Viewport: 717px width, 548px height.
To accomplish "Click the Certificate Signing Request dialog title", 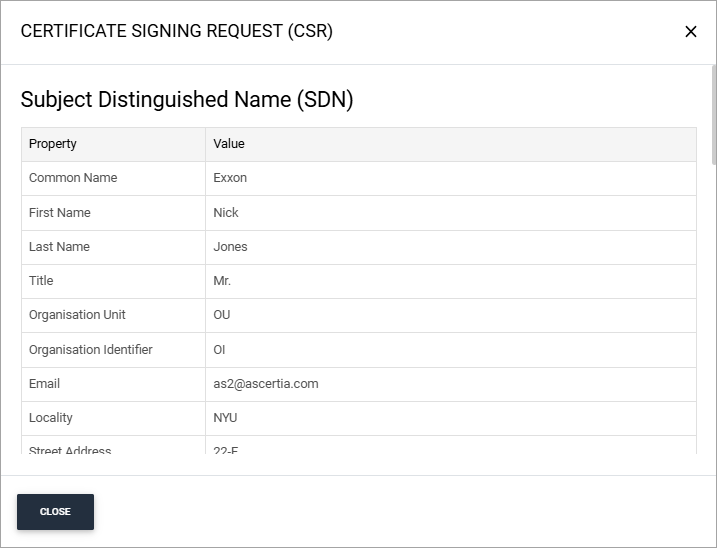I will 177,31.
